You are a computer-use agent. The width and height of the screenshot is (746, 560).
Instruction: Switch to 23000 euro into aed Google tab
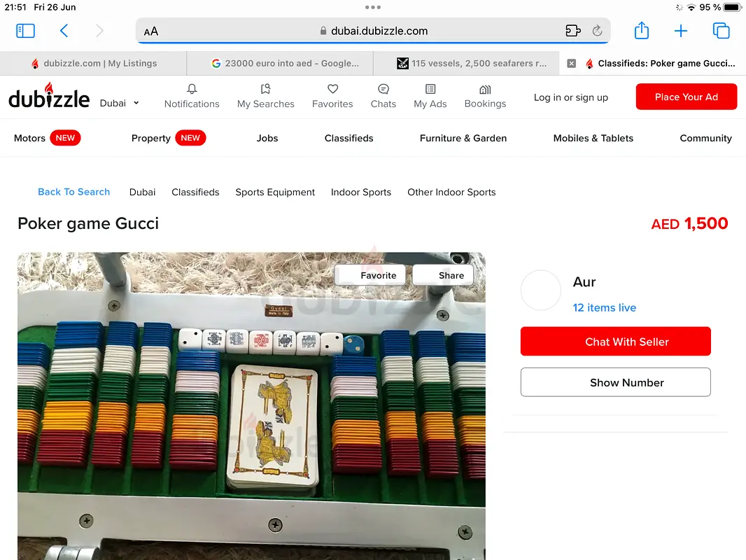pos(280,63)
